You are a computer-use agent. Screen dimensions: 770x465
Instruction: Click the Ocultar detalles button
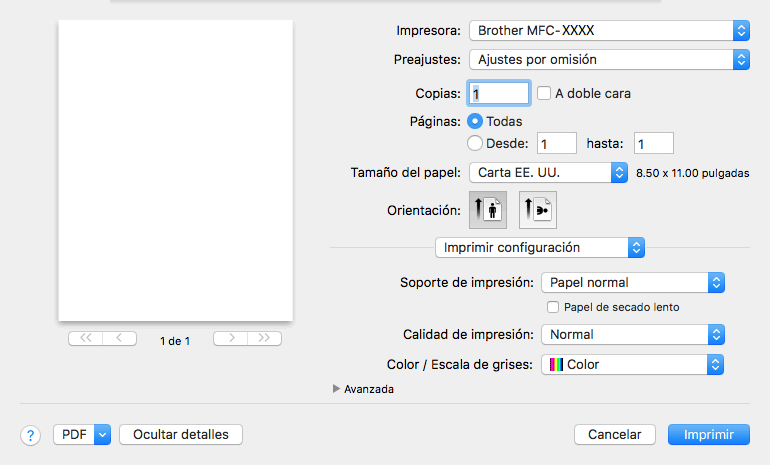point(181,435)
